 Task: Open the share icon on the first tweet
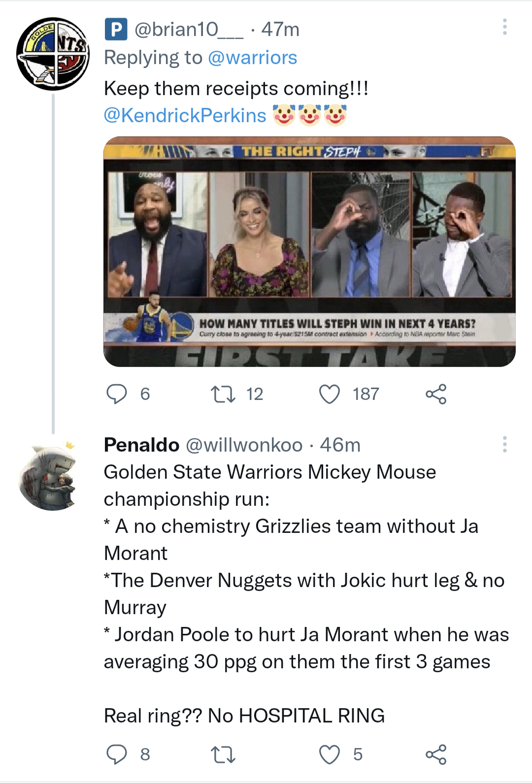[x=438, y=394]
